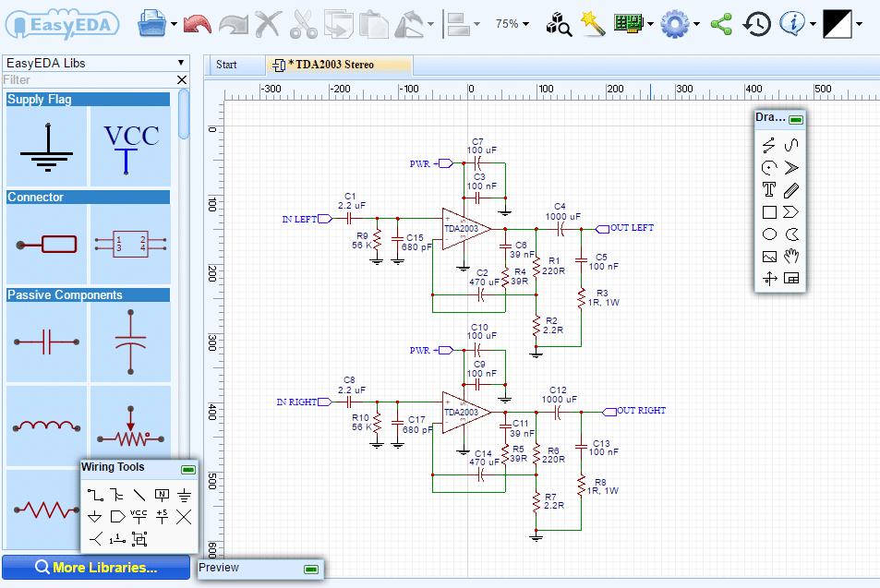This screenshot has width=880, height=588.
Task: Select the No Connect flag tool
Action: [184, 517]
